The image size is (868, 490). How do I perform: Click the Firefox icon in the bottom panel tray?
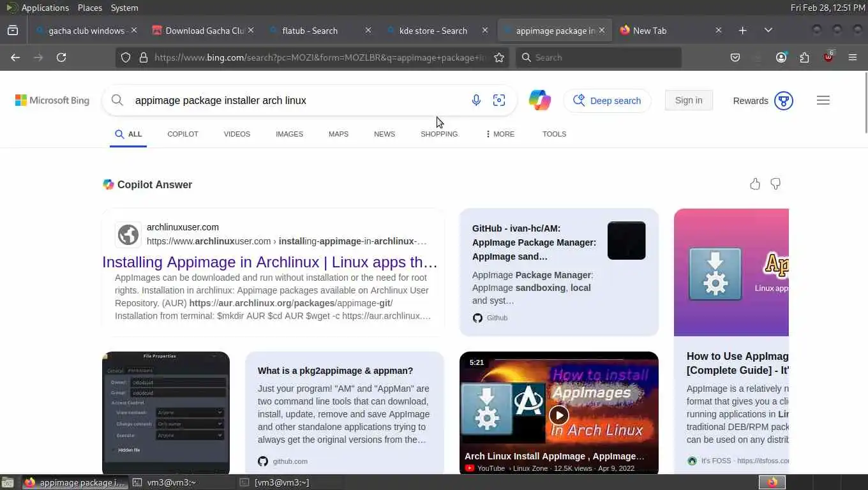(772, 482)
